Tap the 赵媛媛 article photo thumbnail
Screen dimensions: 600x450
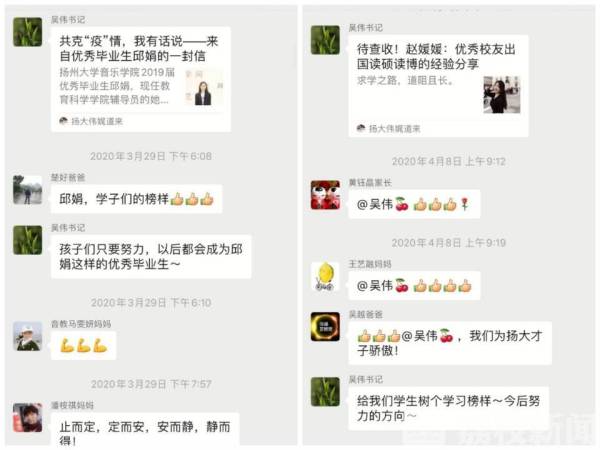(x=502, y=95)
